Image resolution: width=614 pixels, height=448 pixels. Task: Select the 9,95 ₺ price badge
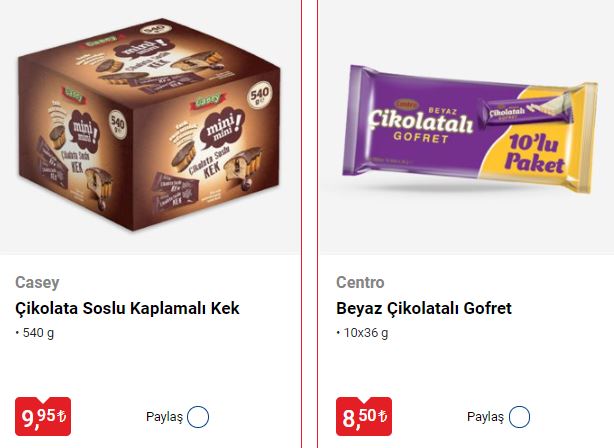pyautogui.click(x=43, y=416)
